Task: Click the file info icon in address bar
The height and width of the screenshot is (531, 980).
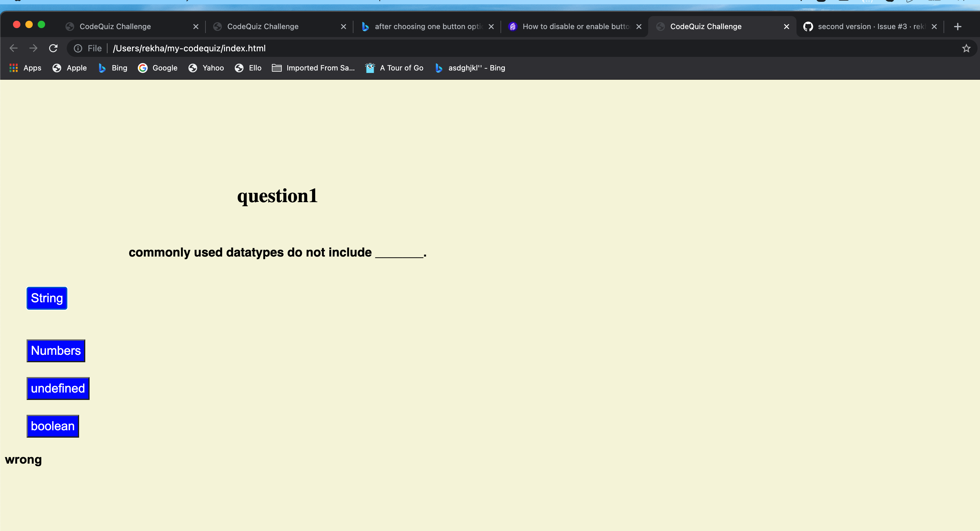Action: coord(78,48)
